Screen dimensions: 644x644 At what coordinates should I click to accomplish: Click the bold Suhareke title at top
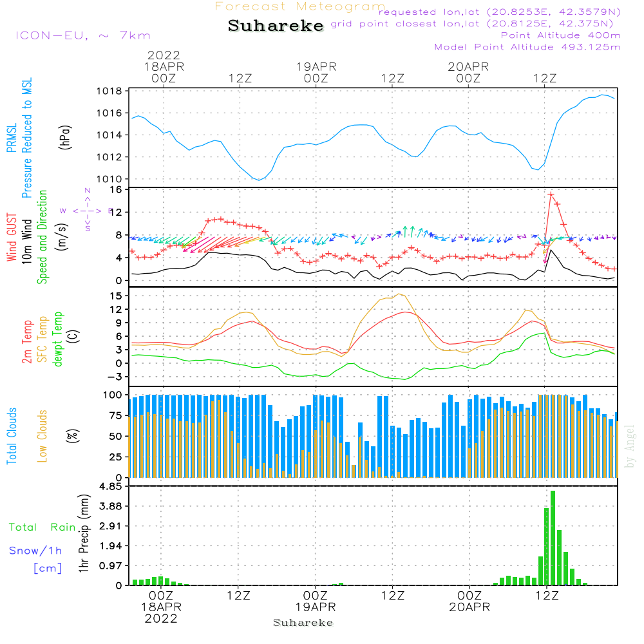click(x=276, y=26)
